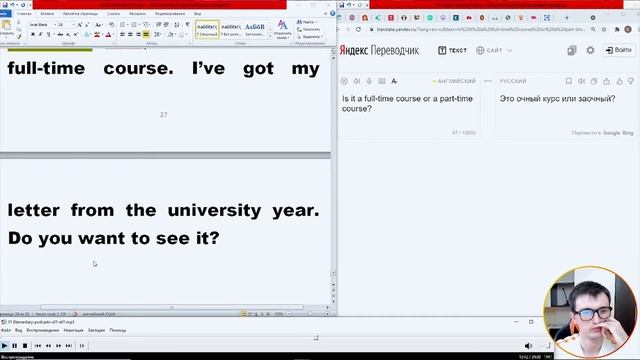Screen dimensions: 640x360
Task: Justify the text in Word
Action: click(x=146, y=34)
